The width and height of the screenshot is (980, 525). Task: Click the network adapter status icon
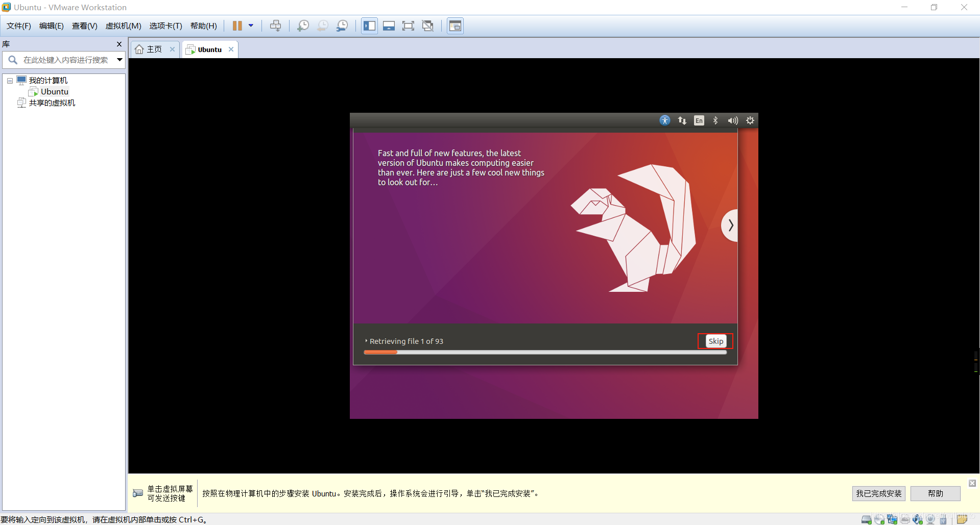coord(892,519)
